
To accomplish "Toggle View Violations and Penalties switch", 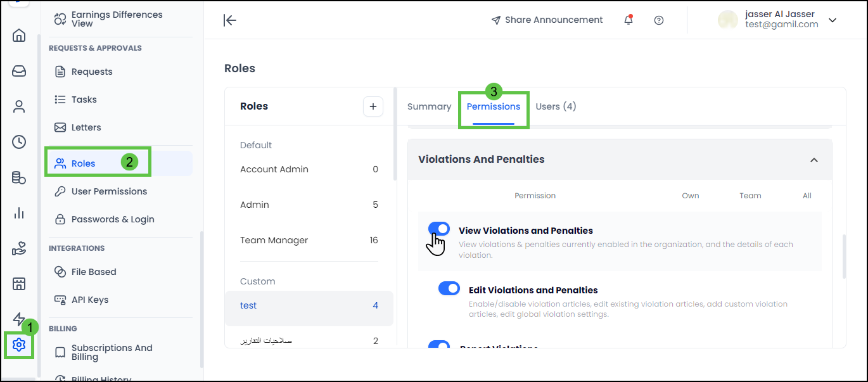I will tap(439, 229).
